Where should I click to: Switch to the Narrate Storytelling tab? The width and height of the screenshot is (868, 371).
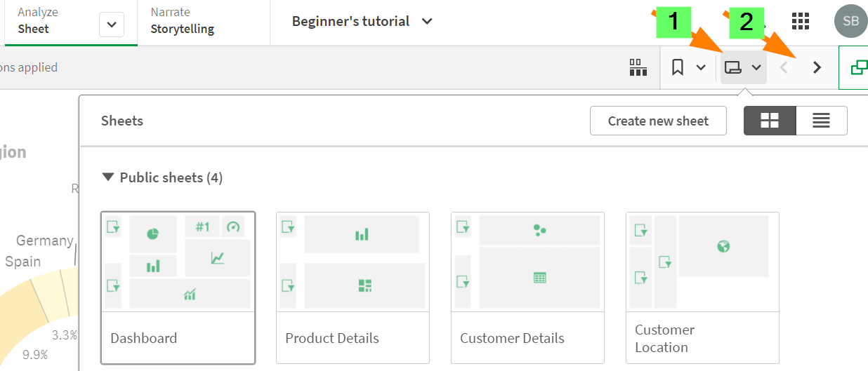click(183, 22)
